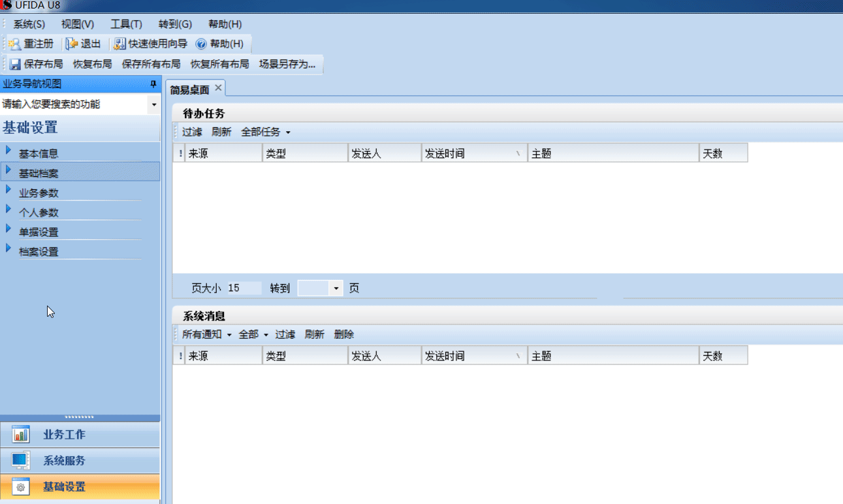Select the 简易桌面 tab

(190, 89)
